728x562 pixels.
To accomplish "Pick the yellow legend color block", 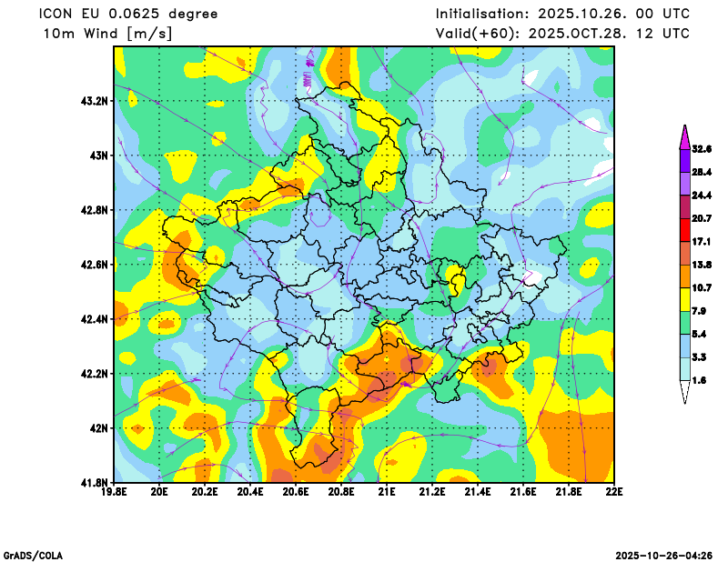I will point(683,299).
